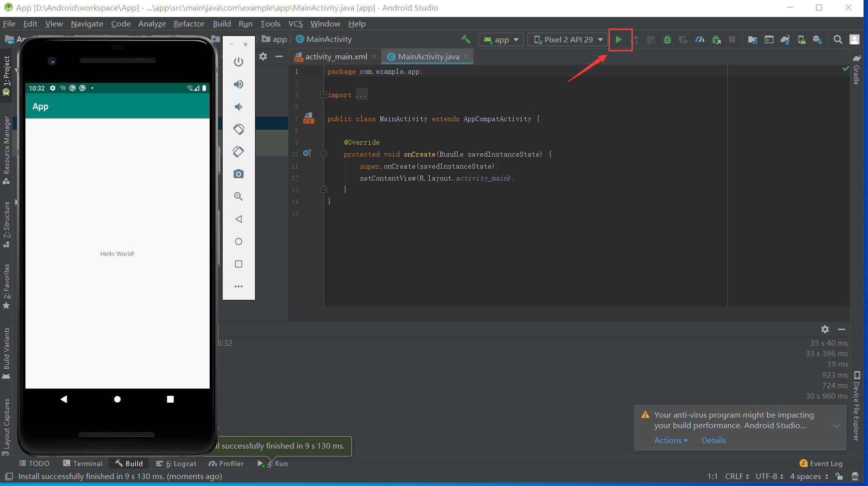
Task: Toggle the Build Variants side panel
Action: point(6,353)
